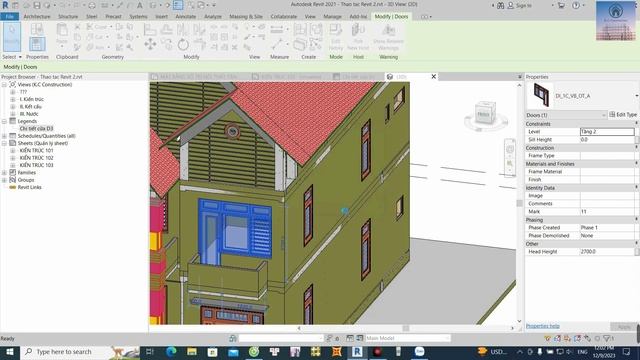Open the Architecture ribbon tab
Viewport: 640px width, 360px height.
(x=37, y=16)
